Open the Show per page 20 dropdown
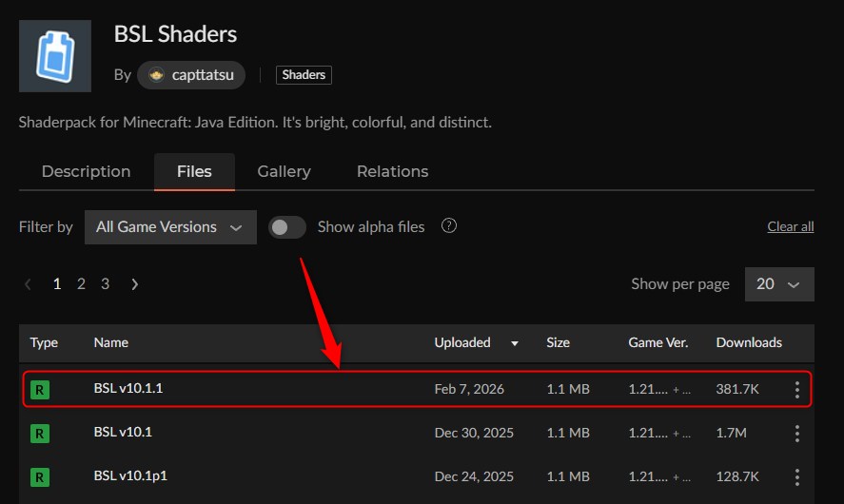This screenshot has height=504, width=844. pyautogui.click(x=779, y=284)
